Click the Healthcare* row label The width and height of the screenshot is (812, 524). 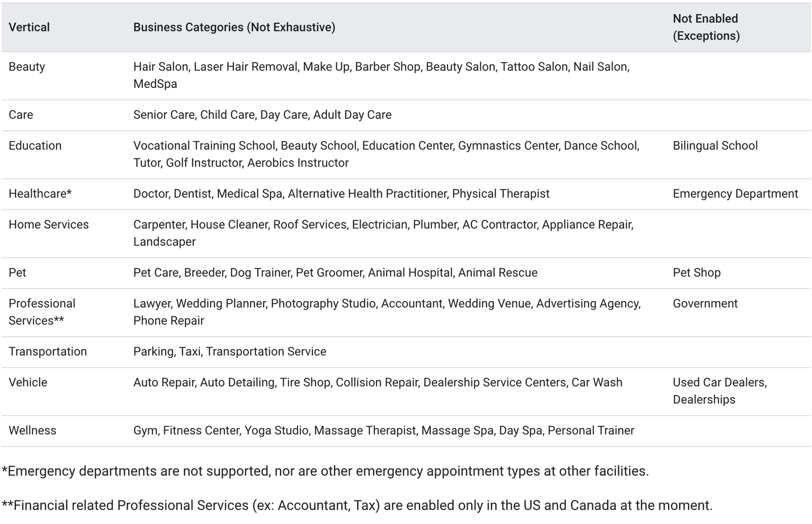click(40, 194)
